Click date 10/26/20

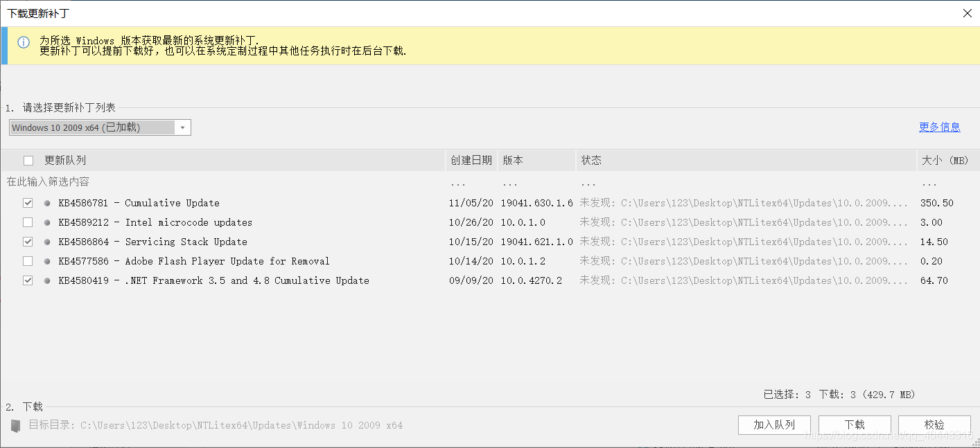pos(471,223)
